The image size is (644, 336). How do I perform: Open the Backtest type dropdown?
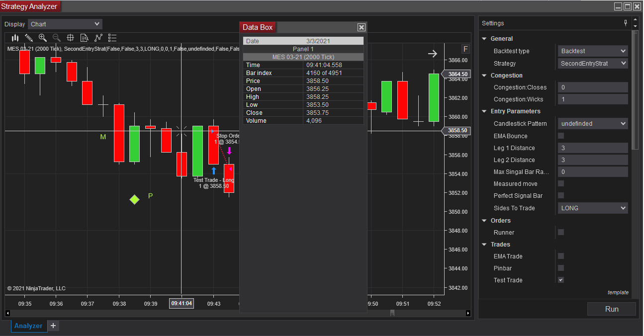tap(593, 51)
